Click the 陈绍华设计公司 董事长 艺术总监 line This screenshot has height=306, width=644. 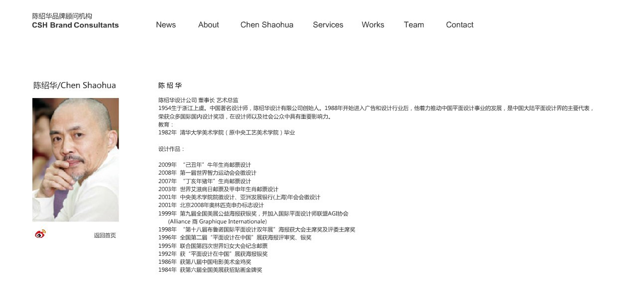coord(198,101)
